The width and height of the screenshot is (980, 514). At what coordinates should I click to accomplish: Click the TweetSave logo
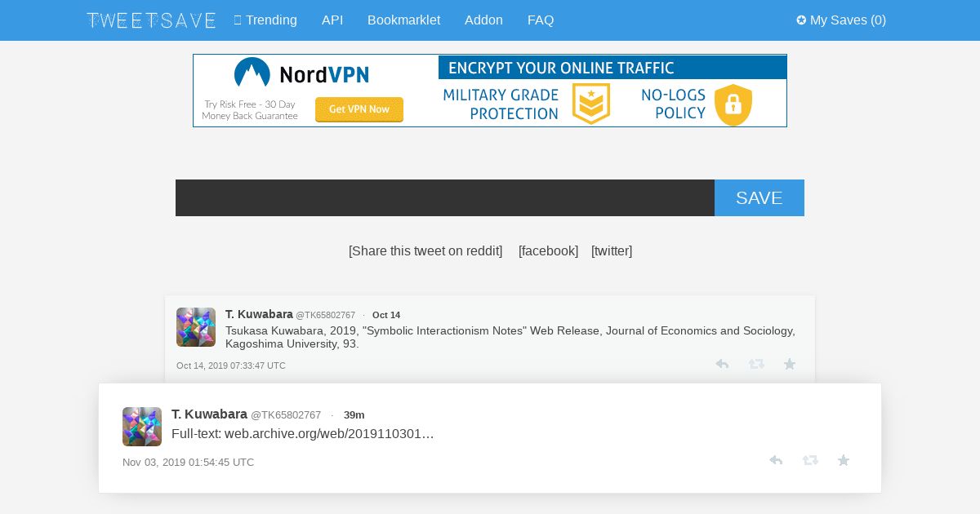pos(151,20)
